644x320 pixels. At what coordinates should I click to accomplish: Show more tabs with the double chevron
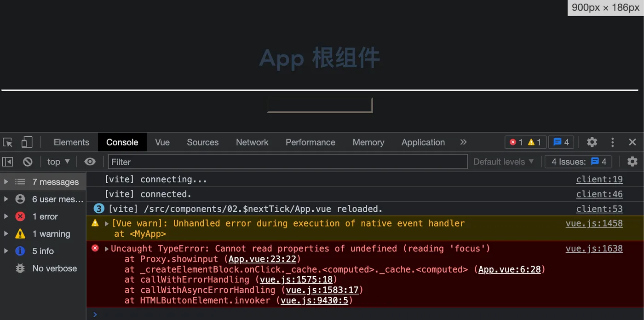463,142
